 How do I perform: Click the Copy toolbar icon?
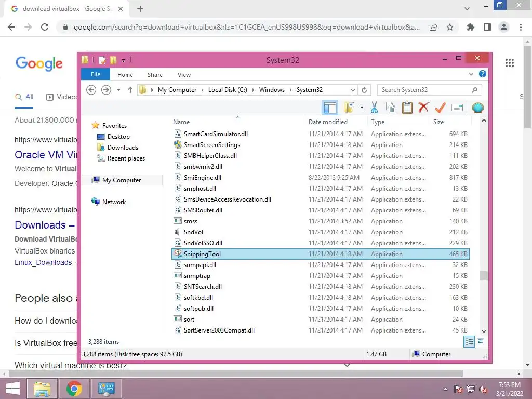pos(391,108)
